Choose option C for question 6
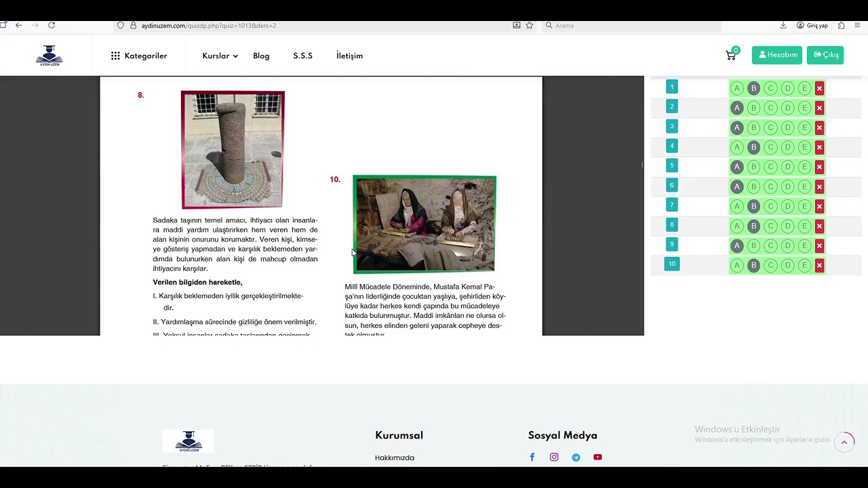868x488 pixels. (770, 186)
